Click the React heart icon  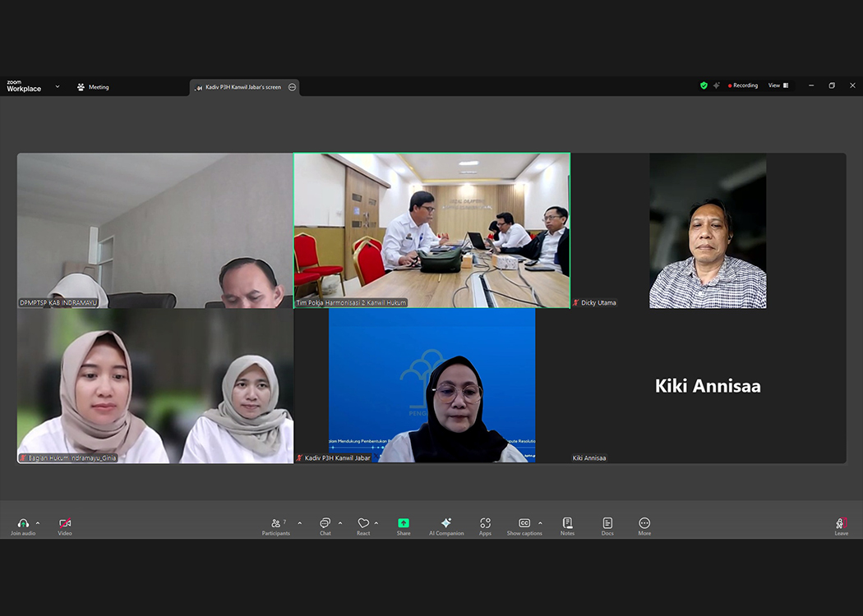coord(362,524)
